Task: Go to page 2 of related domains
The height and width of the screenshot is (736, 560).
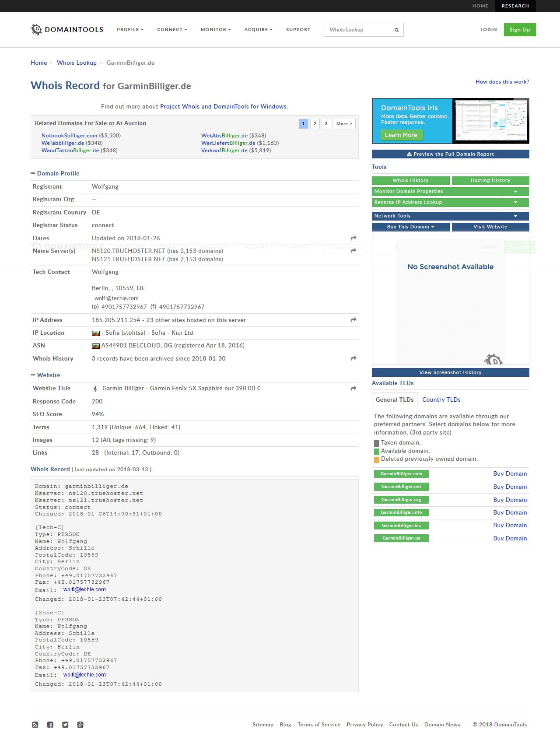Action: pyautogui.click(x=315, y=124)
